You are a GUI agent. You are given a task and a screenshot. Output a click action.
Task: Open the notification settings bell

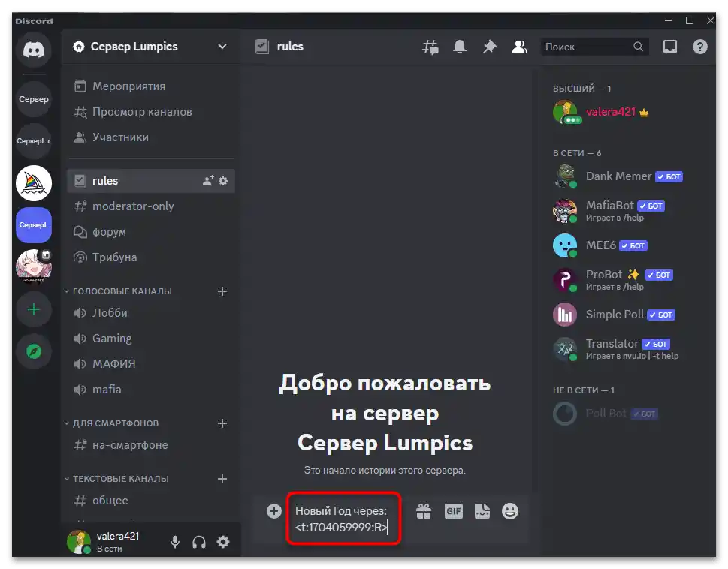[460, 46]
